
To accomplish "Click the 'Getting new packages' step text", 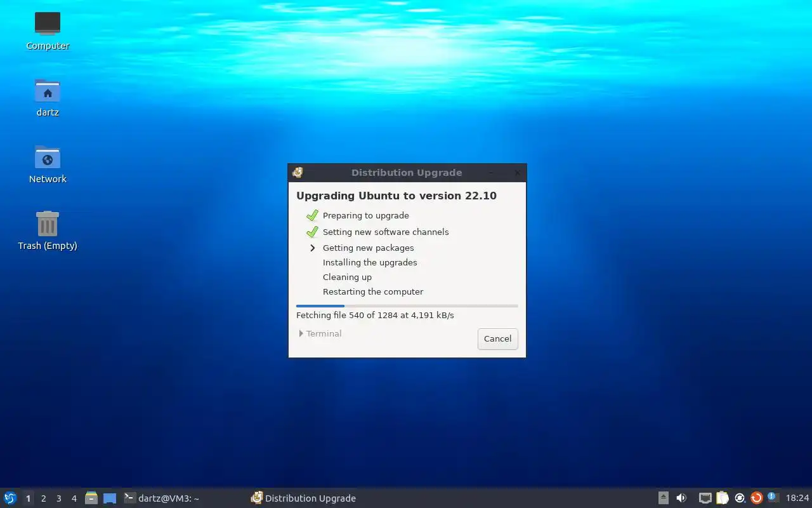I will [x=368, y=248].
